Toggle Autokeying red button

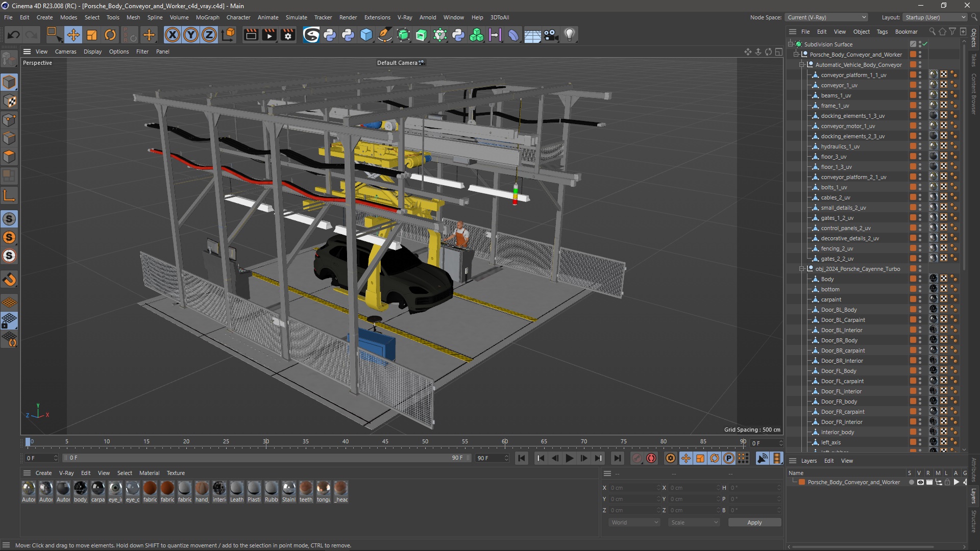[651, 458]
